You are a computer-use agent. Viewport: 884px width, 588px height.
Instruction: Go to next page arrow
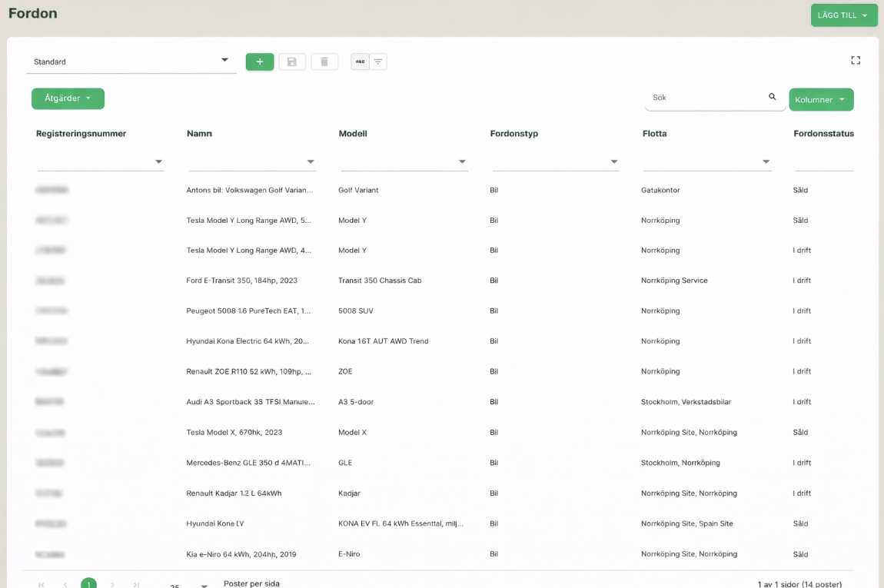coord(113,585)
